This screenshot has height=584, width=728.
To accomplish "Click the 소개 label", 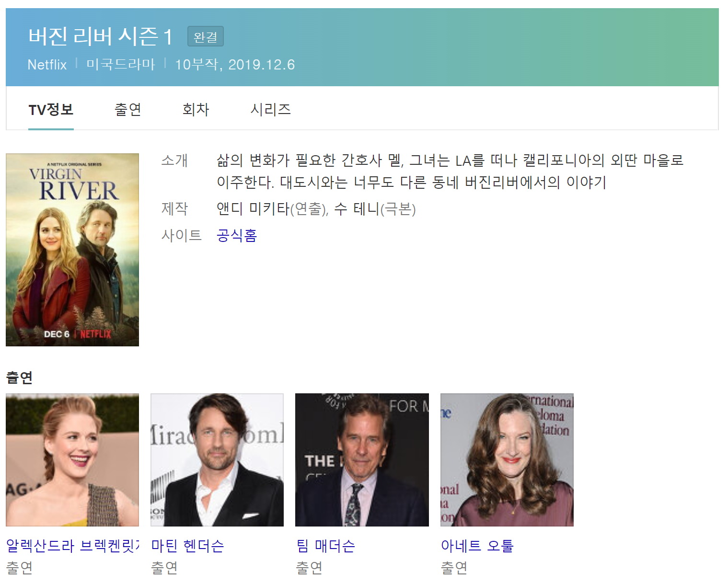I will click(174, 160).
